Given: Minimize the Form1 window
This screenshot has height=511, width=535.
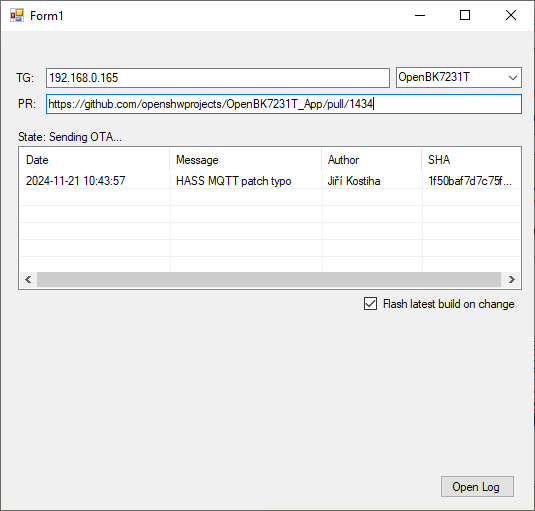Looking at the screenshot, I should tap(420, 15).
